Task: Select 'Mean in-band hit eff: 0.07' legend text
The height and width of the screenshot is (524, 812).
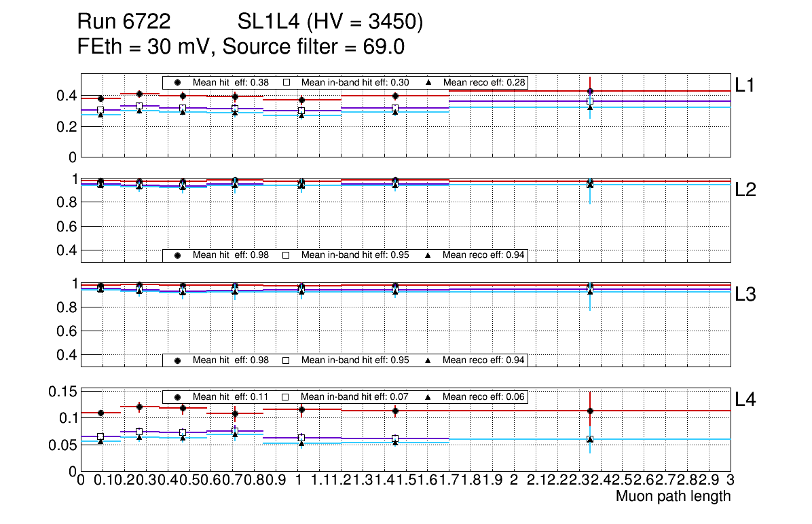Action: point(355,396)
